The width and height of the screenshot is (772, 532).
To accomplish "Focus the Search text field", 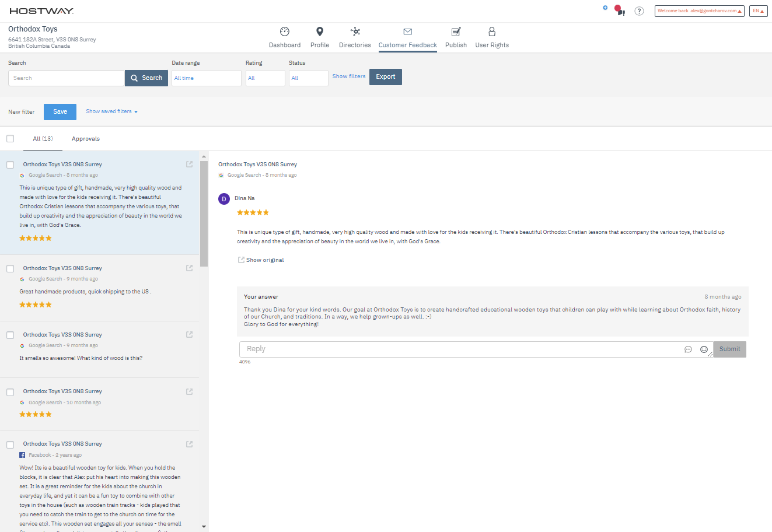I will point(67,78).
